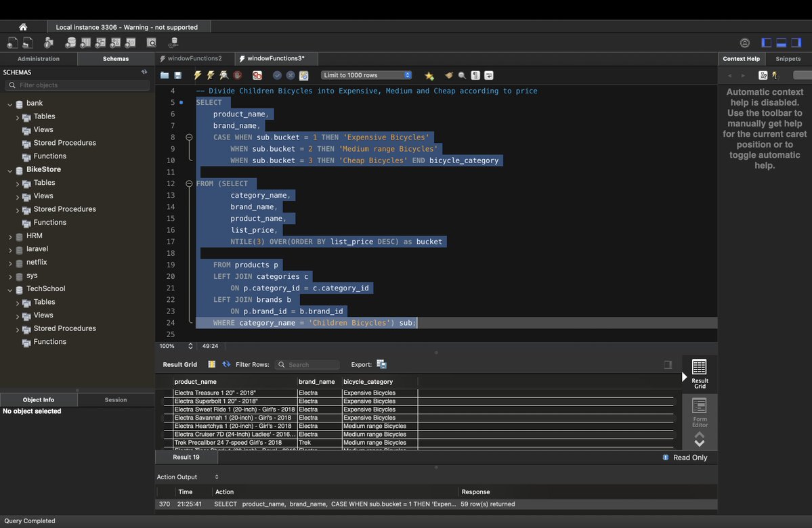This screenshot has width=812, height=528.
Task: Open the Limit to 1000 rows dropdown
Action: click(366, 75)
